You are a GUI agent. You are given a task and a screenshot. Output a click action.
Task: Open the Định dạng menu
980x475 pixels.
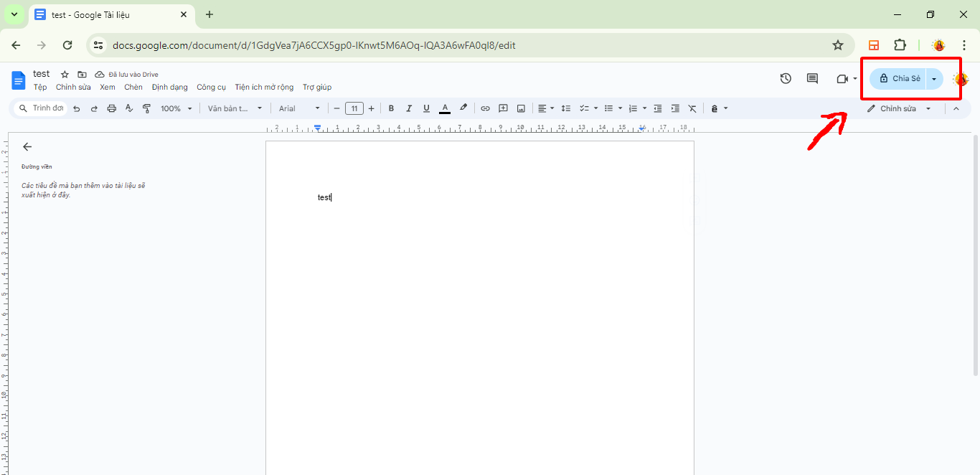point(169,87)
